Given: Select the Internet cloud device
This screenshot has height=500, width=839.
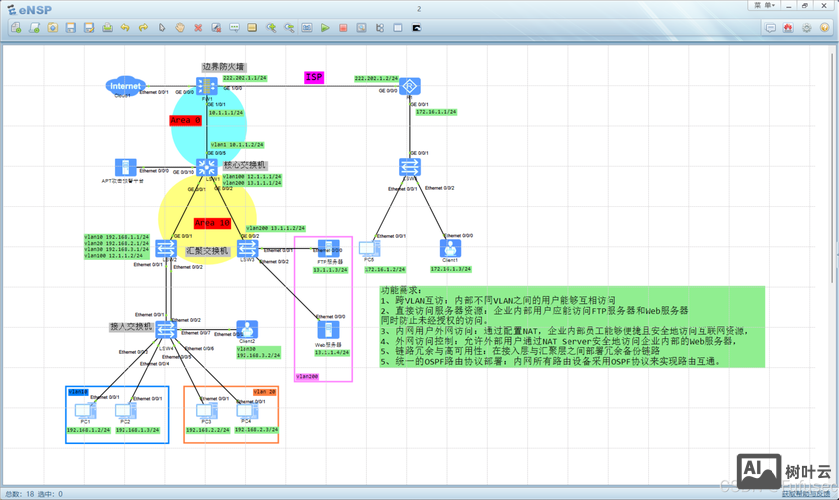Looking at the screenshot, I should (126, 87).
